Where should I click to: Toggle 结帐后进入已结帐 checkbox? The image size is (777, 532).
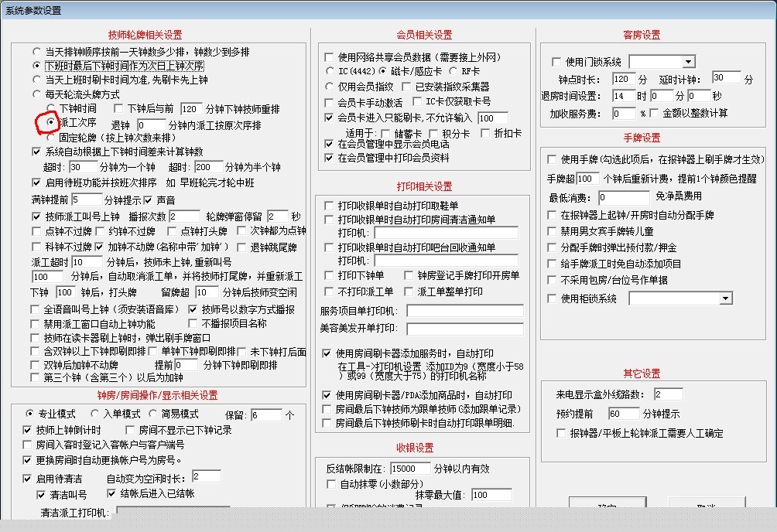(111, 493)
